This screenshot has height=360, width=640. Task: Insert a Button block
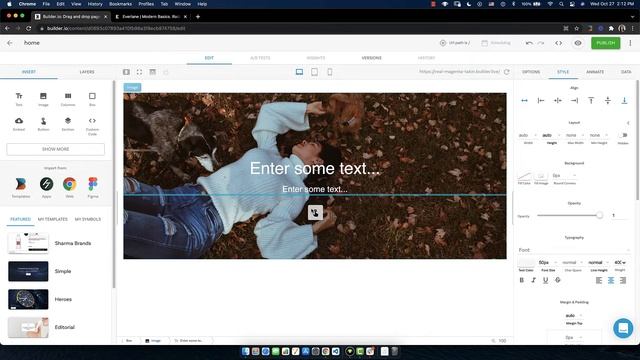coord(43,123)
